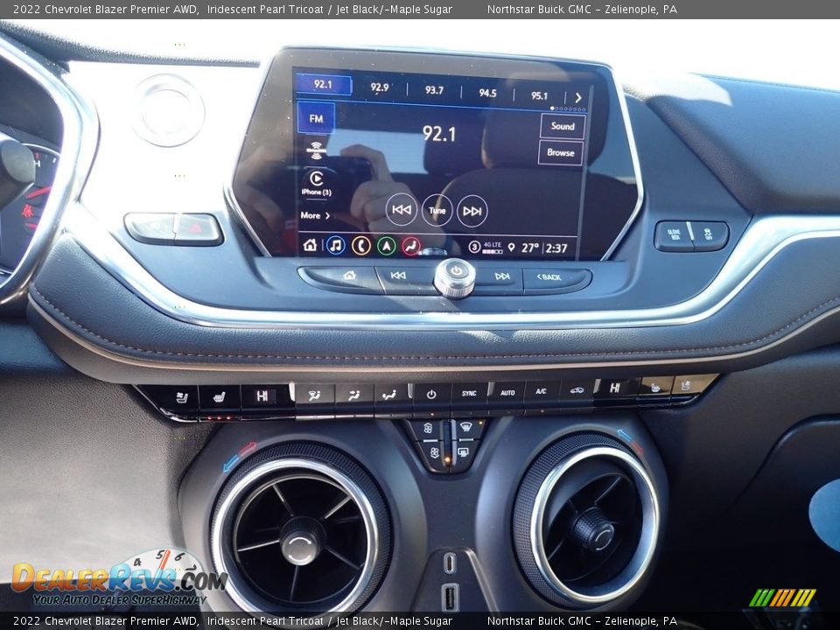
Task: Tap the round Tune button
Action: pyautogui.click(x=437, y=210)
